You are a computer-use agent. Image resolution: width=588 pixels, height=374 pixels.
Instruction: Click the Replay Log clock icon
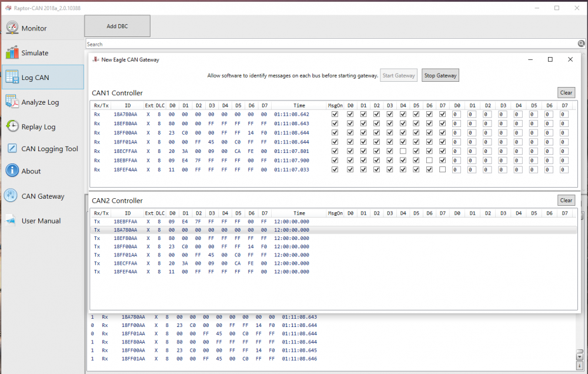click(x=12, y=126)
